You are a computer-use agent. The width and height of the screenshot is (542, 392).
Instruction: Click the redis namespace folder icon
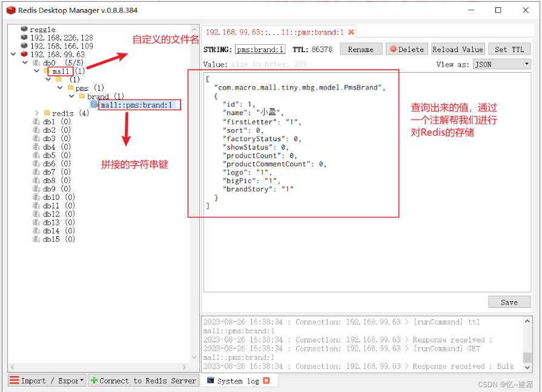tap(47, 113)
